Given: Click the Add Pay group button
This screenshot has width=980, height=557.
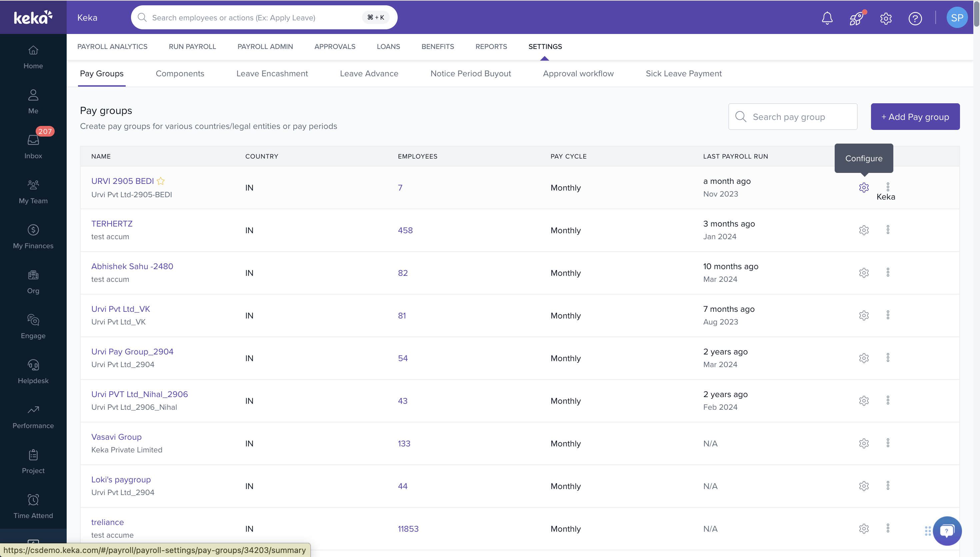Looking at the screenshot, I should [915, 117].
